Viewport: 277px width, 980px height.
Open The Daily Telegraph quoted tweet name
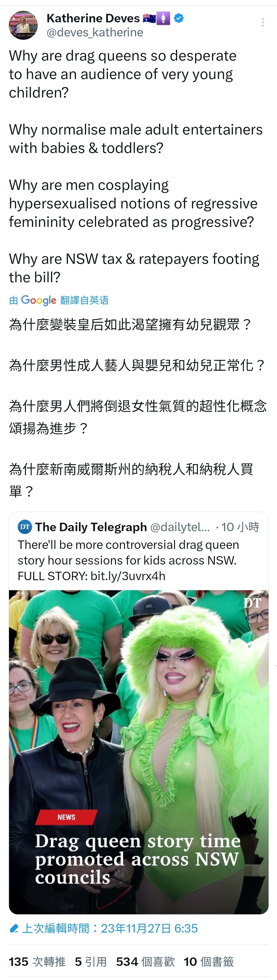click(x=91, y=527)
